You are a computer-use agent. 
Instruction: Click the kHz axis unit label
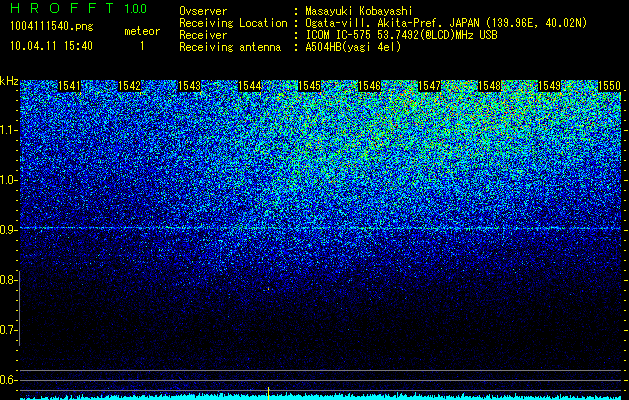[x=9, y=81]
